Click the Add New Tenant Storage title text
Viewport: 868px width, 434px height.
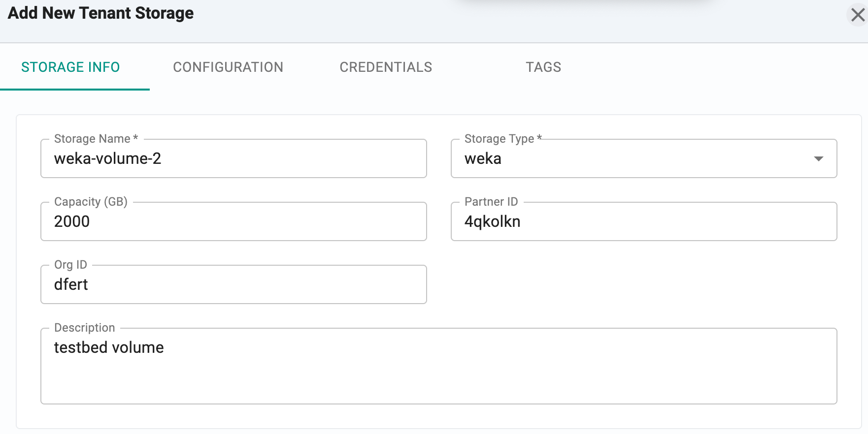(x=101, y=13)
